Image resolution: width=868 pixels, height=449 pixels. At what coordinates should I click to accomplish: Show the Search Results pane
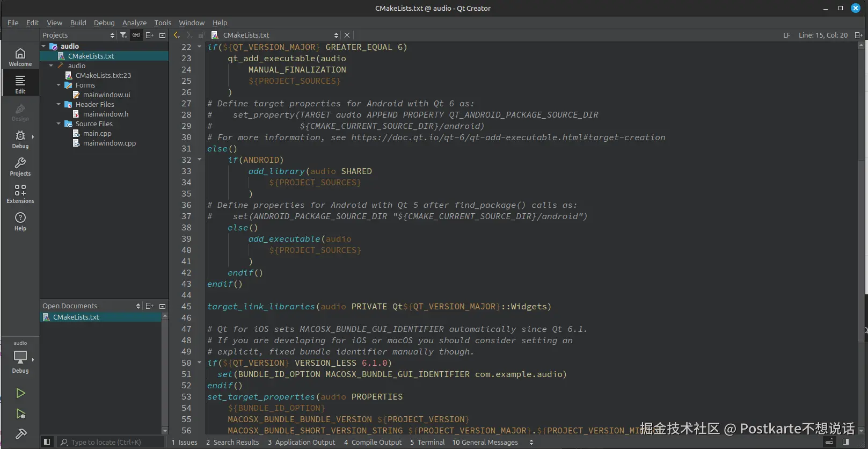tap(232, 442)
